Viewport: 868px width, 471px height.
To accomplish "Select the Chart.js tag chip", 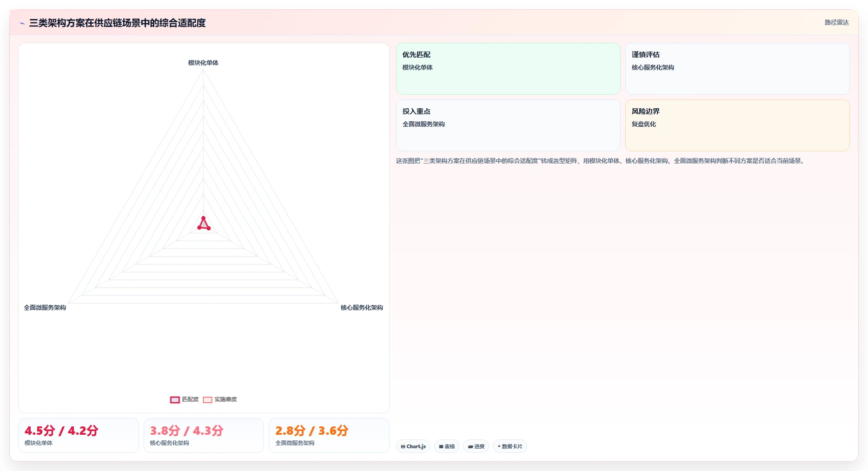I will point(413,446).
